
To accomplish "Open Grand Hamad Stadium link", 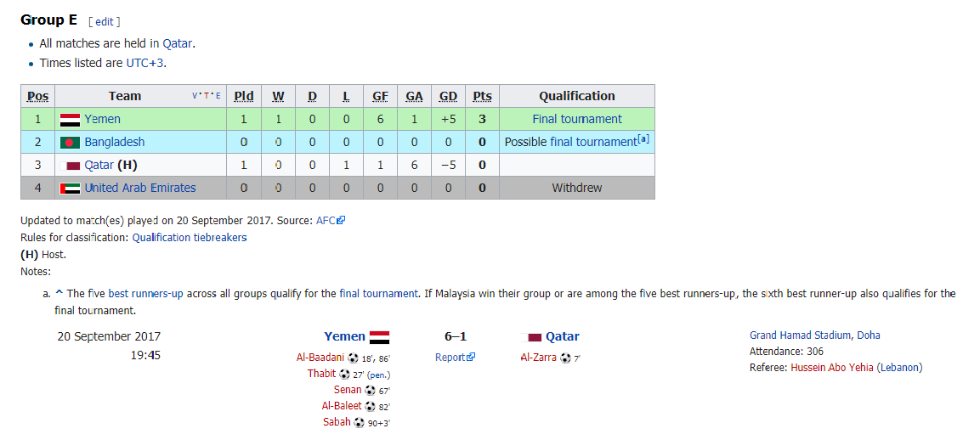I will pos(801,335).
